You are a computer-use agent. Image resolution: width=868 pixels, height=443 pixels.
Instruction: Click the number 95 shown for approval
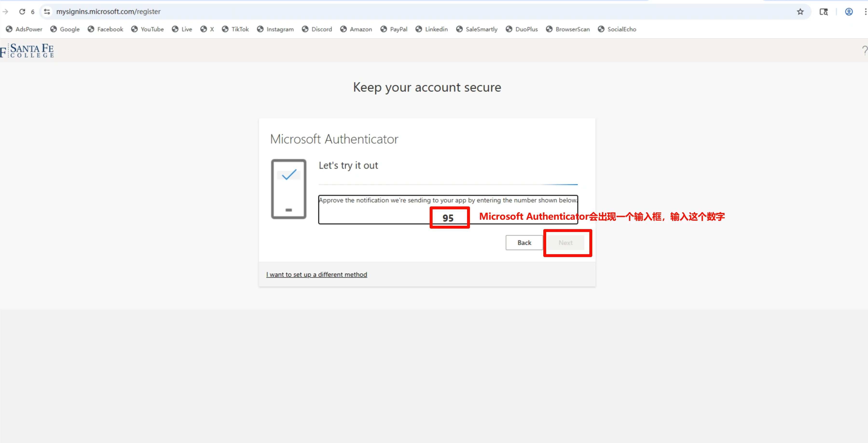coord(448,218)
